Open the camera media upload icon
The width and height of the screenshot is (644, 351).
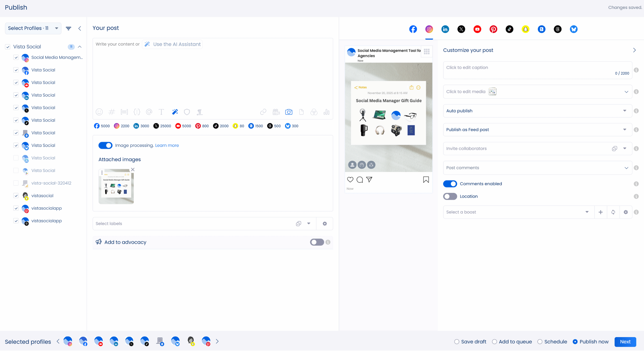pyautogui.click(x=289, y=112)
